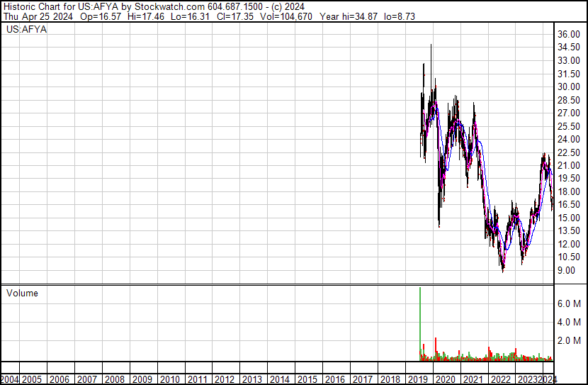Click the 2019 year label on the time axis

pyautogui.click(x=417, y=379)
